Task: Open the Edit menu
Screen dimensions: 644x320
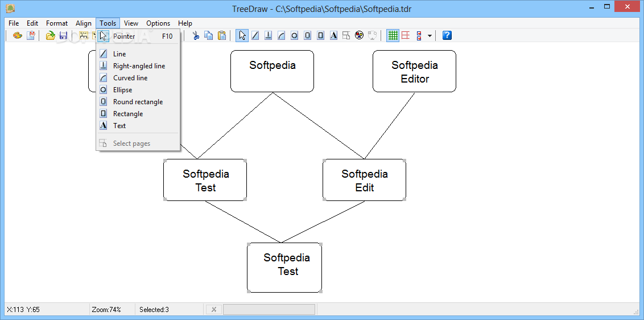Action: click(32, 23)
